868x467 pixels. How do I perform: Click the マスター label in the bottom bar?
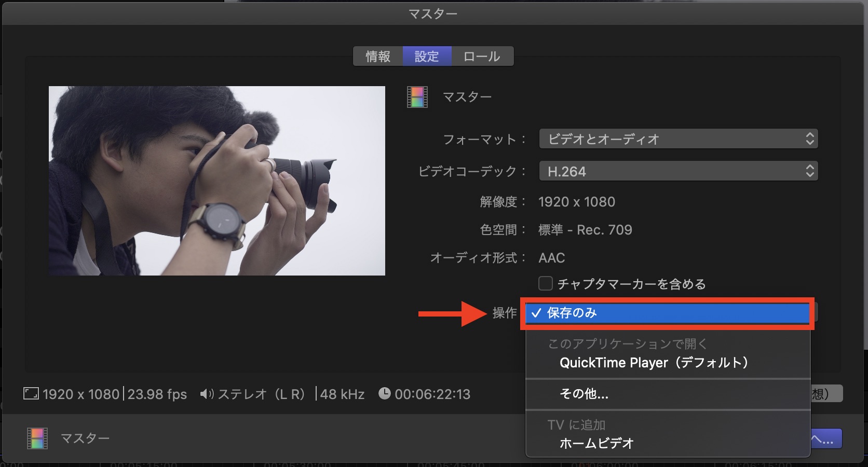point(85,438)
